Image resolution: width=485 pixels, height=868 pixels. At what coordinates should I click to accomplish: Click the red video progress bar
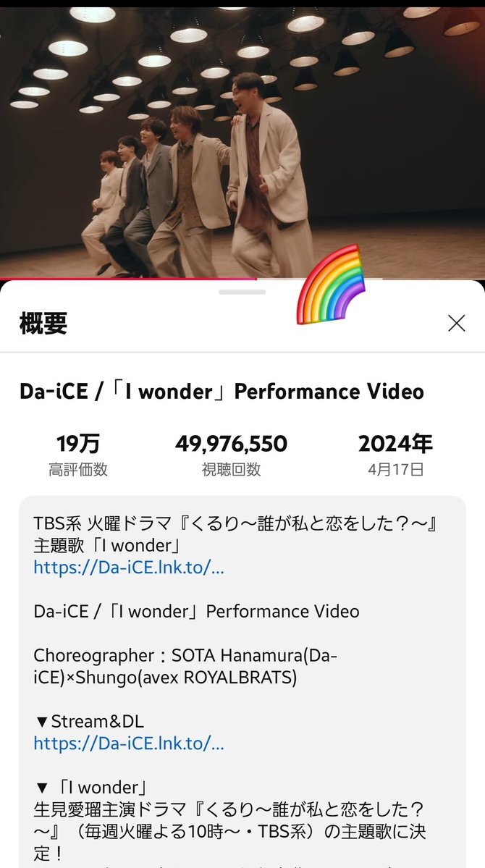click(128, 279)
